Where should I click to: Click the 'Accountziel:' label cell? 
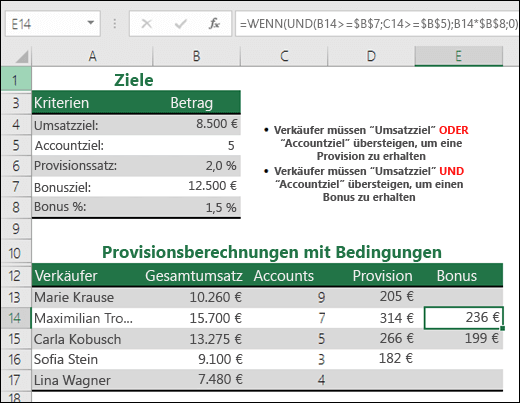pos(92,145)
